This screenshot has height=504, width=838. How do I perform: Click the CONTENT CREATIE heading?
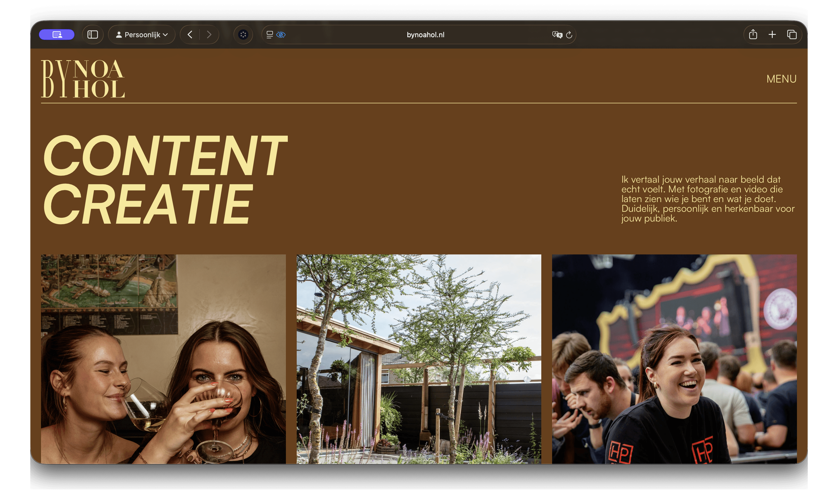pos(165,179)
